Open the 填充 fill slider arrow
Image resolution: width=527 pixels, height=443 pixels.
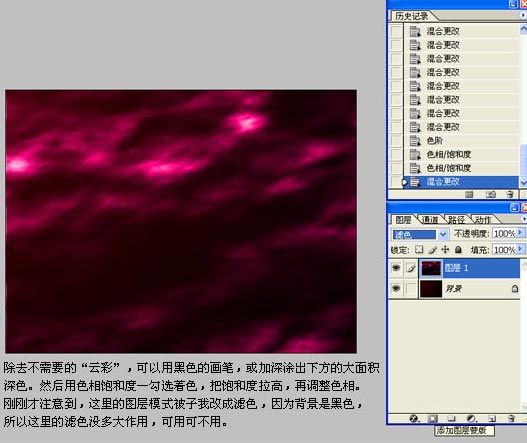pos(520,249)
